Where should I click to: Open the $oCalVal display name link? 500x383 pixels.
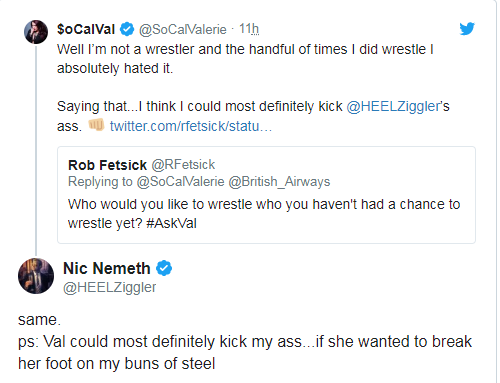coord(86,29)
